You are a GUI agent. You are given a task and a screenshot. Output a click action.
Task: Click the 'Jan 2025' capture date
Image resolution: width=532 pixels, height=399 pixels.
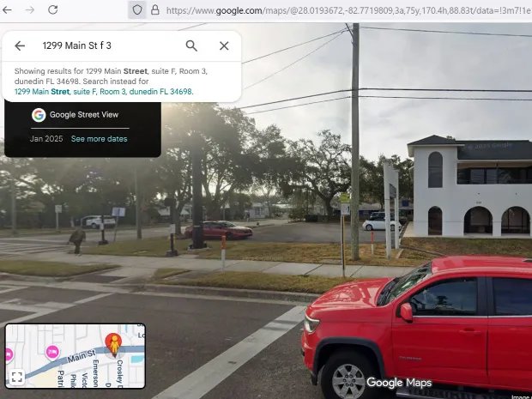click(x=47, y=139)
